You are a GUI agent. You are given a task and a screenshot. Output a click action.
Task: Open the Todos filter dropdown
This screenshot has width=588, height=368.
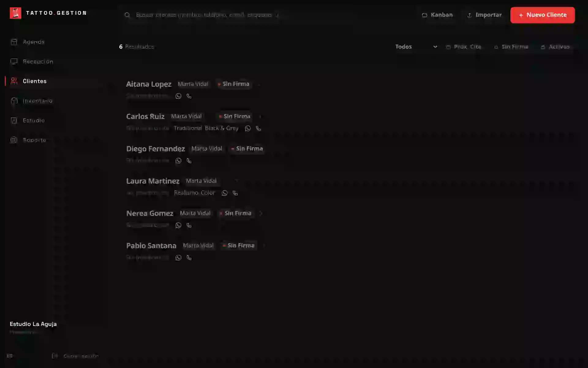(x=416, y=47)
